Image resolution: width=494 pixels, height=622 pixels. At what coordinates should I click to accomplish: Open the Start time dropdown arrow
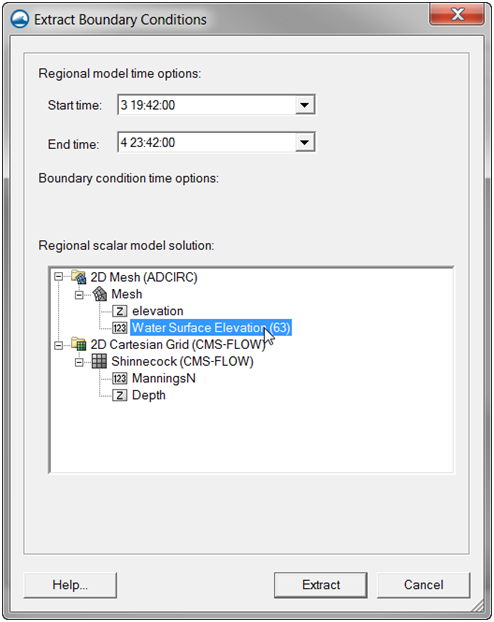coord(305,105)
